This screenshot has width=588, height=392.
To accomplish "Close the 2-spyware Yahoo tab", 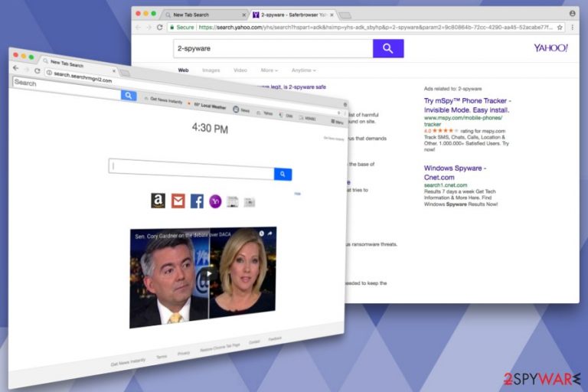I will pos(332,15).
